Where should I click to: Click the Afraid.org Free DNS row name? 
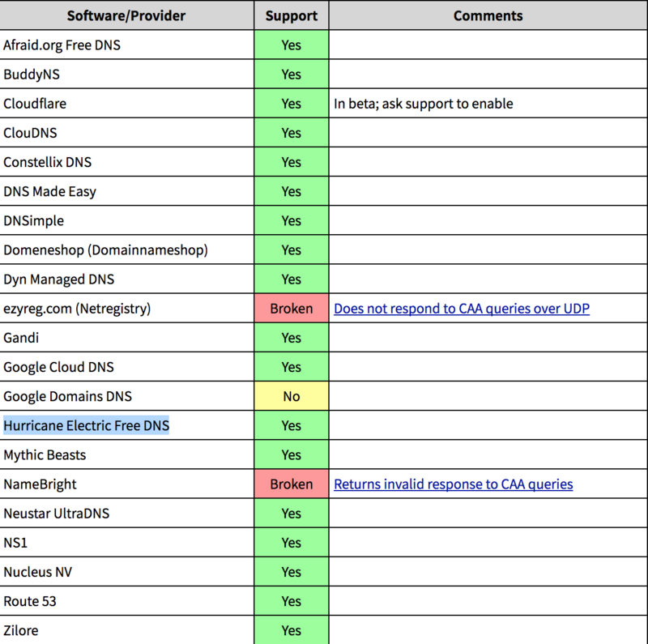click(x=62, y=45)
